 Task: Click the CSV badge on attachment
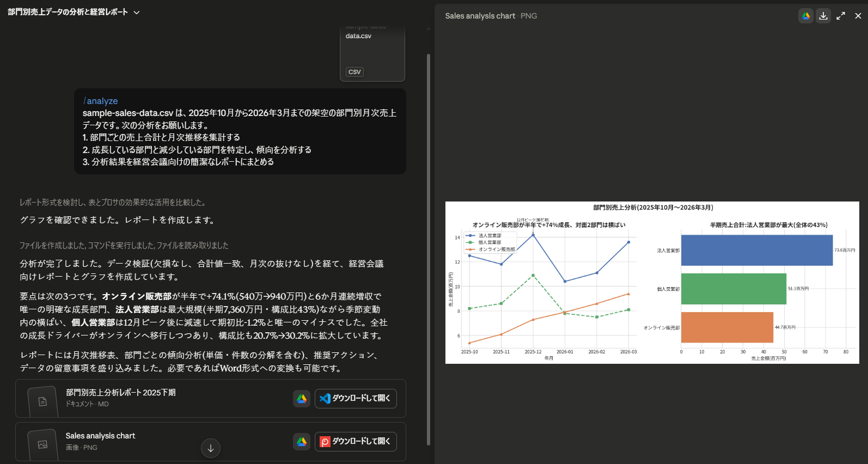(354, 72)
